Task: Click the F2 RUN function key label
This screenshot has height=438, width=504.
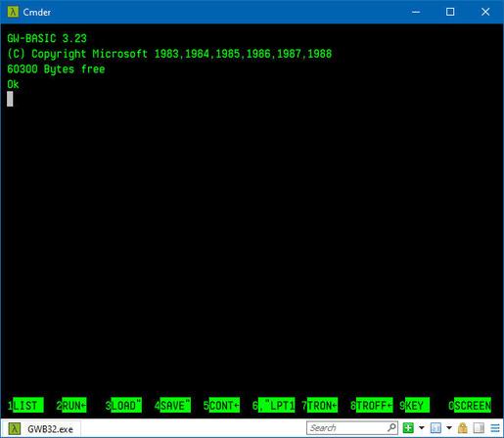Action: [71, 406]
